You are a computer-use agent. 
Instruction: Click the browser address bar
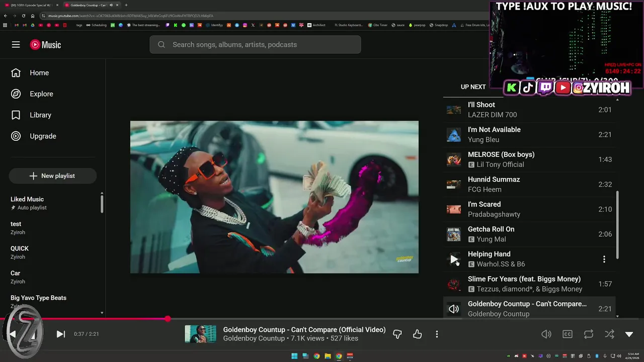(x=262, y=16)
